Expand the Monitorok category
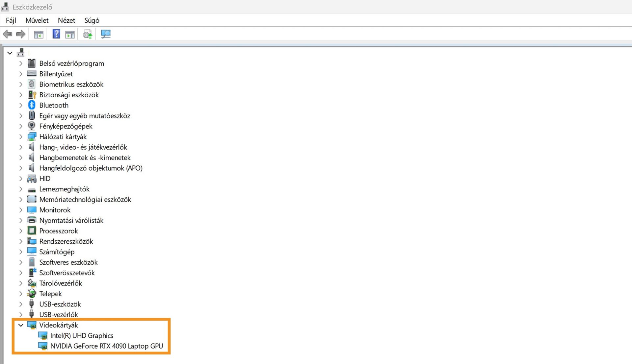The width and height of the screenshot is (632, 364). point(21,210)
